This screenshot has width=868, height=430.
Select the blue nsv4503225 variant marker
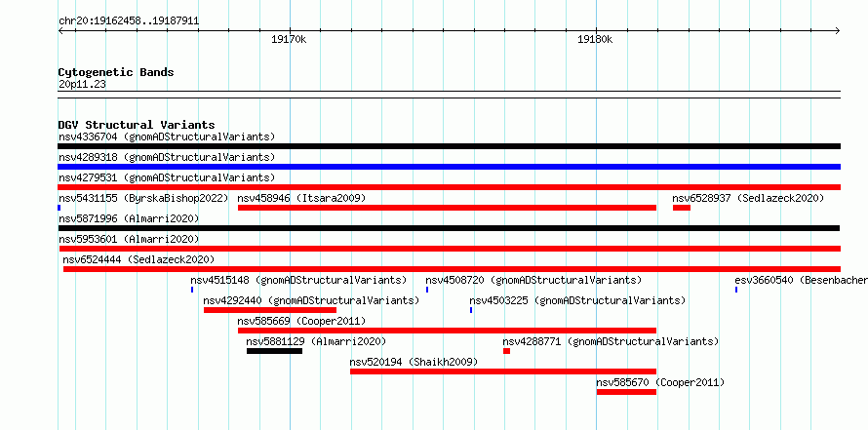[471, 310]
